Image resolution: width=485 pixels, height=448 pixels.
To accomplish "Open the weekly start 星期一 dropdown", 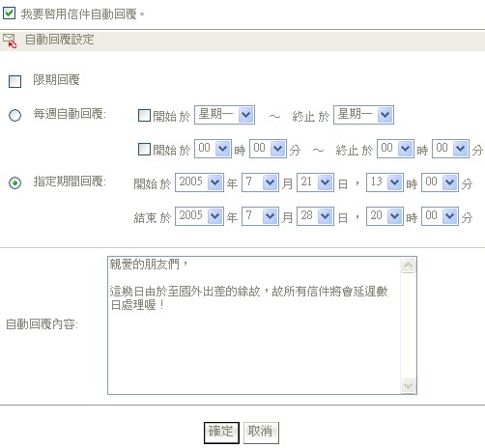I will click(x=224, y=115).
